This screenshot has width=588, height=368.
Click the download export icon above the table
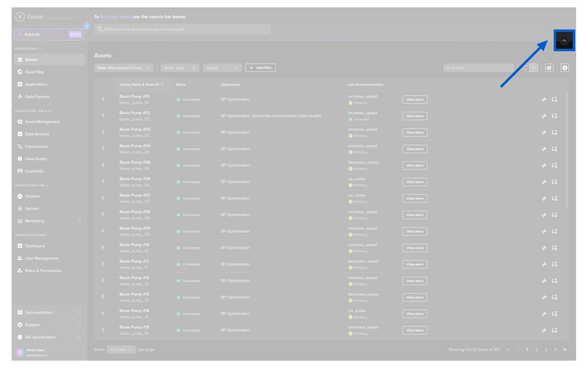click(564, 68)
